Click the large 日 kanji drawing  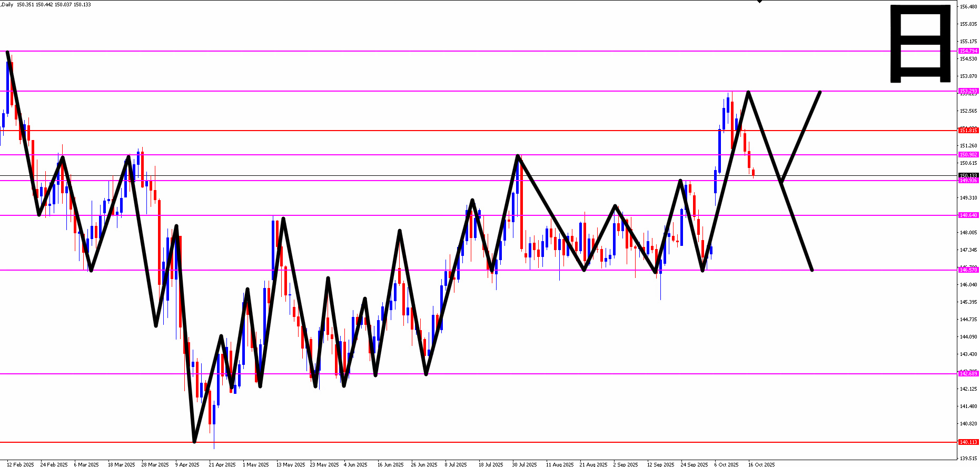click(x=920, y=43)
